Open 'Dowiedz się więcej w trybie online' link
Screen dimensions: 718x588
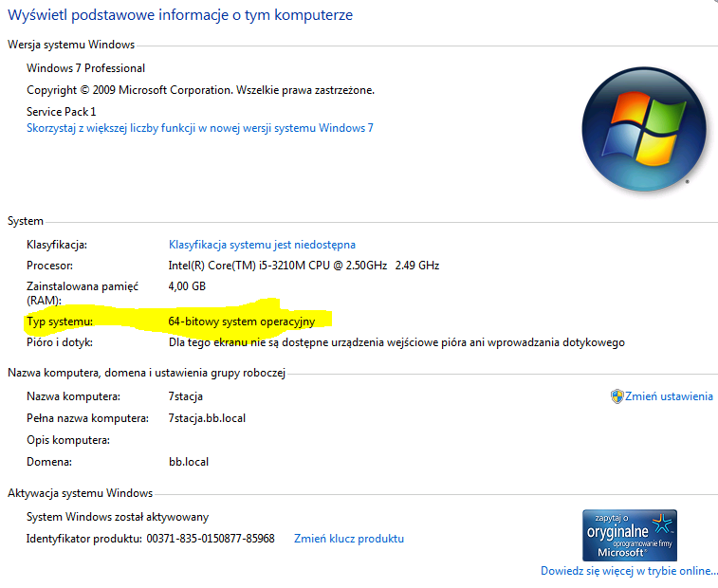629,571
